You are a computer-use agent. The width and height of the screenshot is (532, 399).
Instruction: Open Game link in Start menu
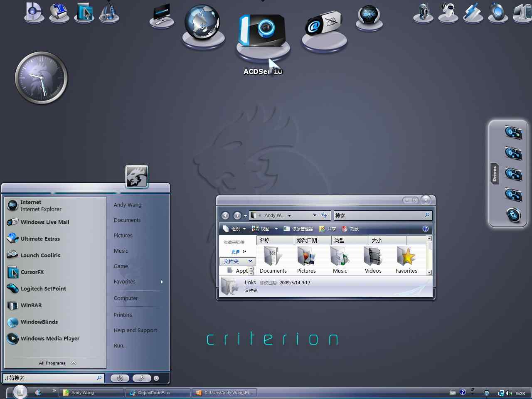(x=121, y=266)
